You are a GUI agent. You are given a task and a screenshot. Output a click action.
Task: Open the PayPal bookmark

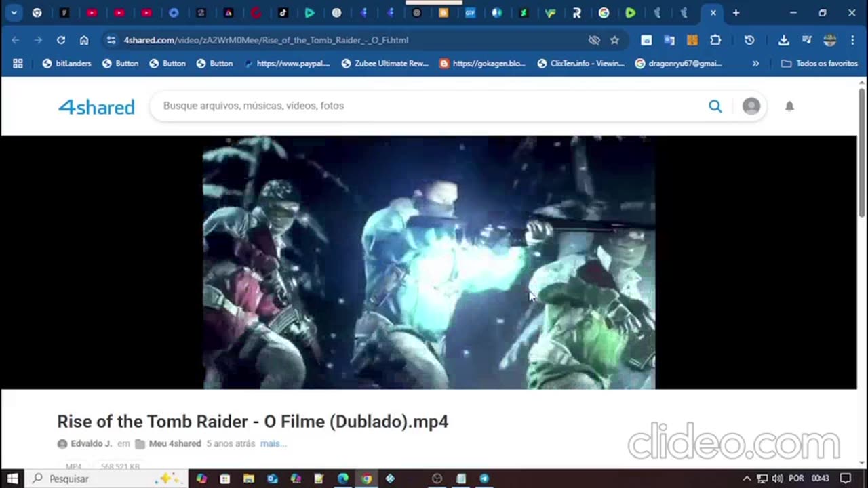287,63
